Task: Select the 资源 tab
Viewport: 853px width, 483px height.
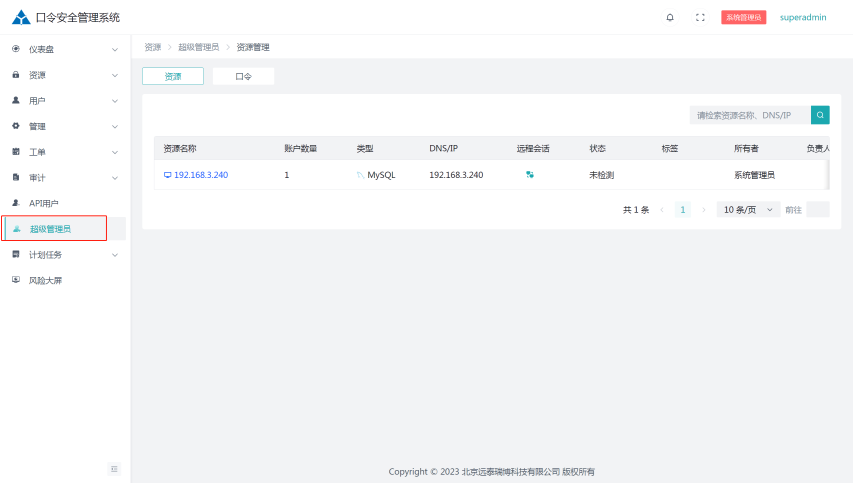Action: pyautogui.click(x=173, y=76)
